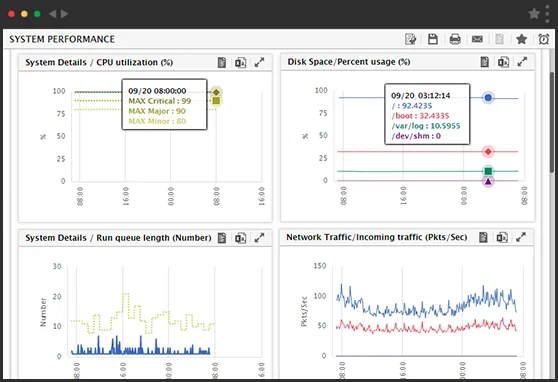558x382 pixels.
Task: Export Network Traffic panel data
Action: coord(502,237)
